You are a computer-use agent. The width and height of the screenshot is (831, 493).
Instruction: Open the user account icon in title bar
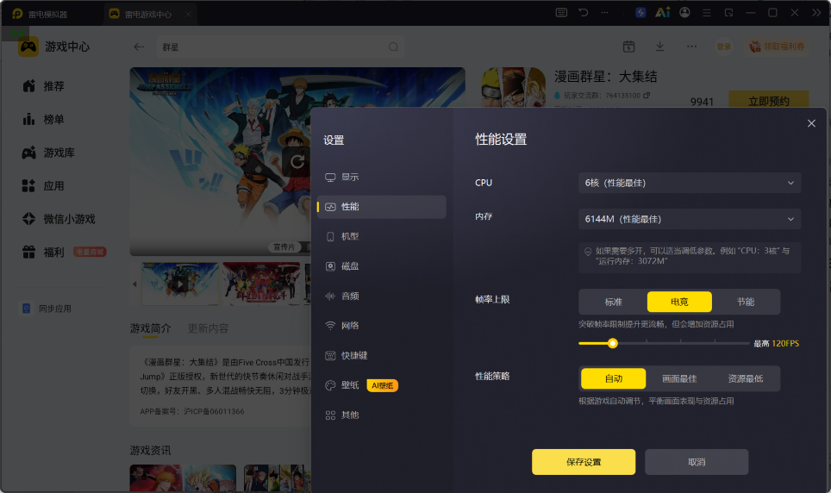coord(685,13)
